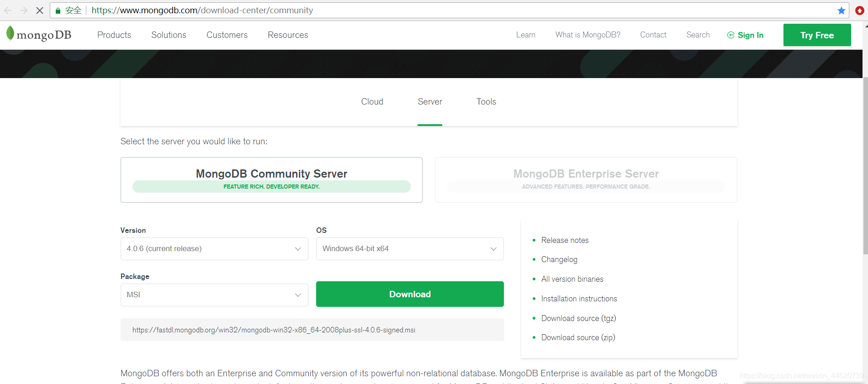Click the Try Free button
This screenshot has width=868, height=384.
coord(817,35)
